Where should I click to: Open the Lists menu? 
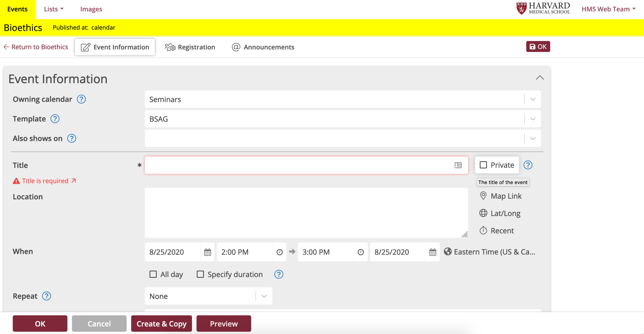tap(54, 9)
